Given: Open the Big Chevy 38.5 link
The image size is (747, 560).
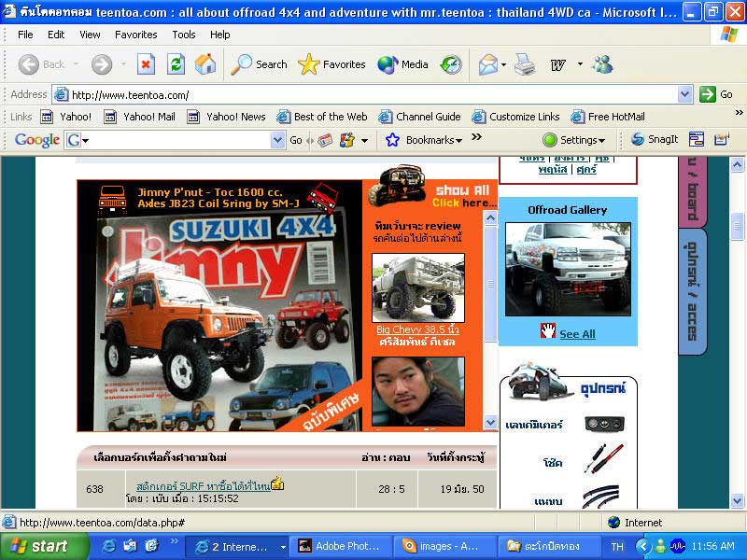Looking at the screenshot, I should point(416,330).
